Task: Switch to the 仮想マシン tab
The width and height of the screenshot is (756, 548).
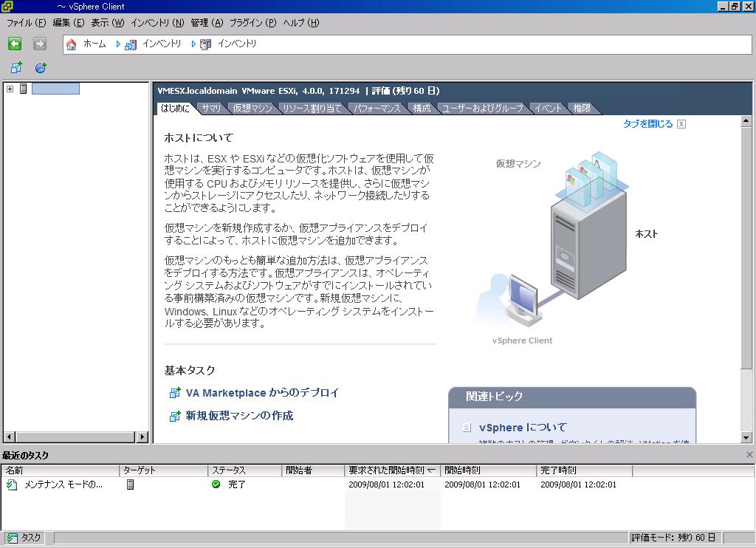Action: pyautogui.click(x=252, y=108)
